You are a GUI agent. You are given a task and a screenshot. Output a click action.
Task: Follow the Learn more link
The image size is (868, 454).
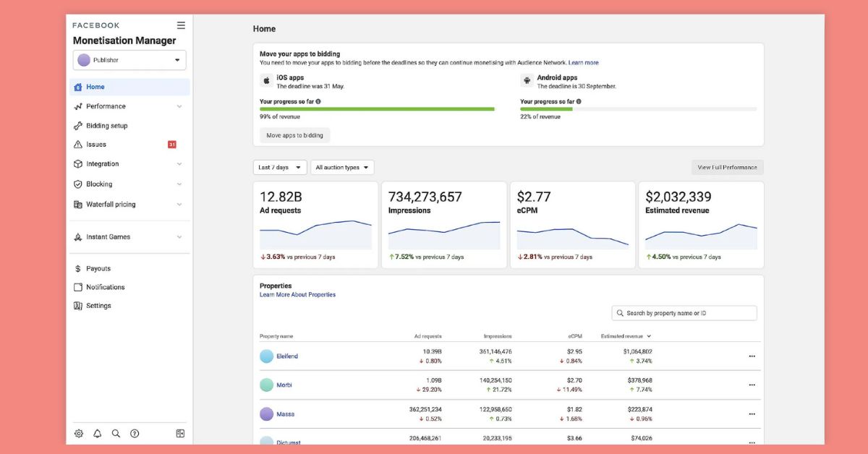click(x=583, y=63)
